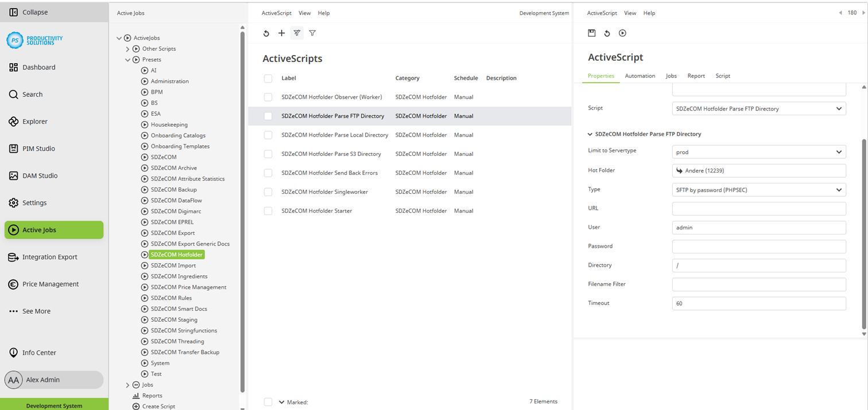Run the ActiveScript with the play icon

(x=622, y=33)
